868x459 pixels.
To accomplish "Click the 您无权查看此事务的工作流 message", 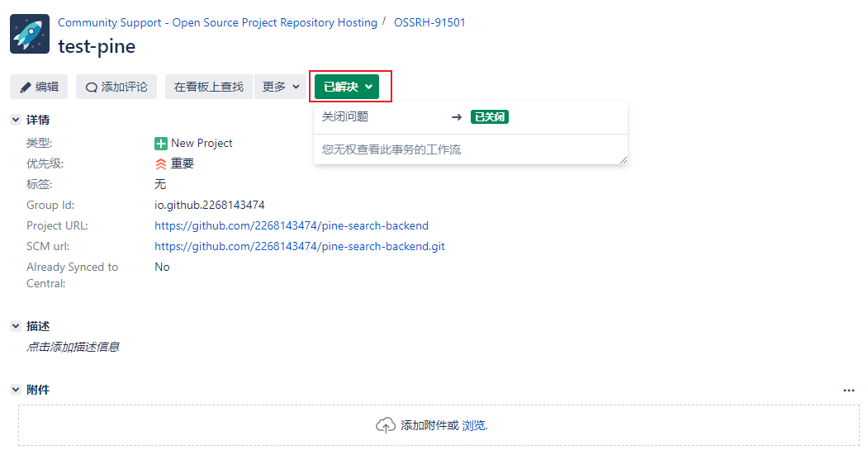I will (391, 149).
